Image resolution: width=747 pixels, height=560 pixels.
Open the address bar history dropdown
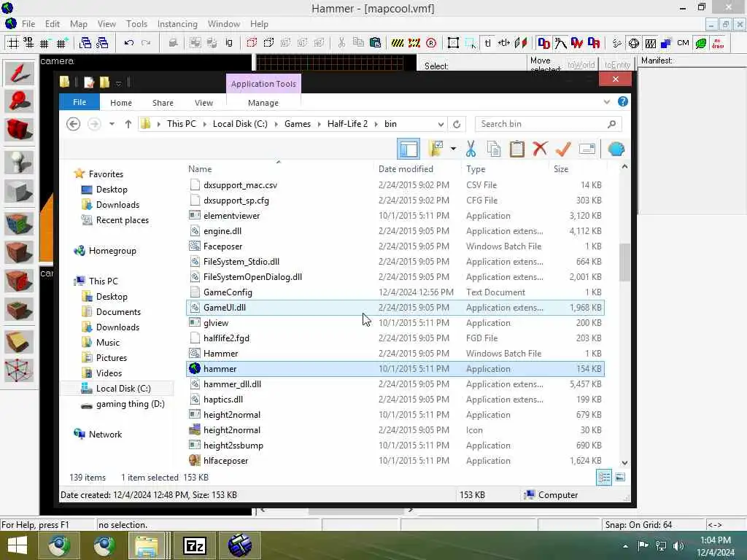[441, 124]
